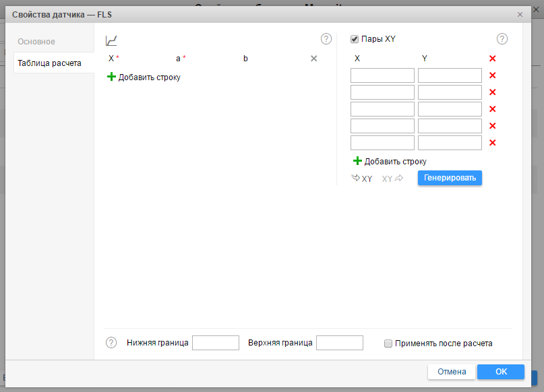Screen dimensions: 544x392
Task: Confirm with the OK button
Action: pyautogui.click(x=500, y=372)
